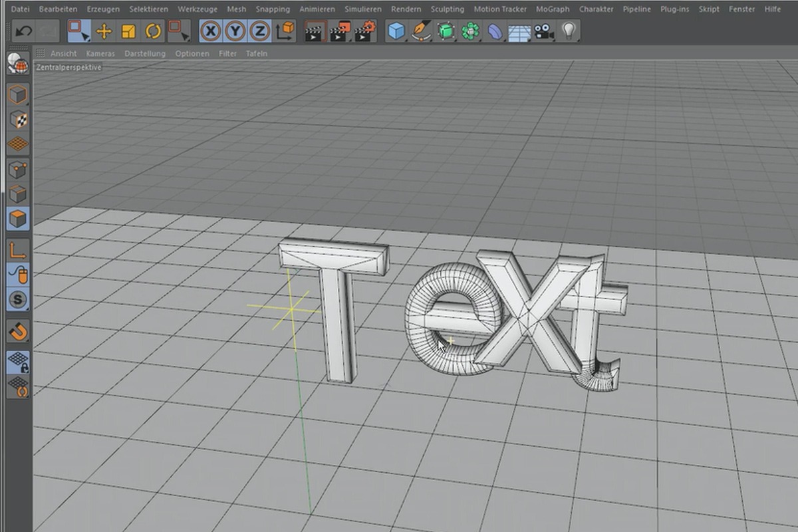This screenshot has height=532, width=798.
Task: Toggle Viewport Solo S icon
Action: click(x=18, y=300)
